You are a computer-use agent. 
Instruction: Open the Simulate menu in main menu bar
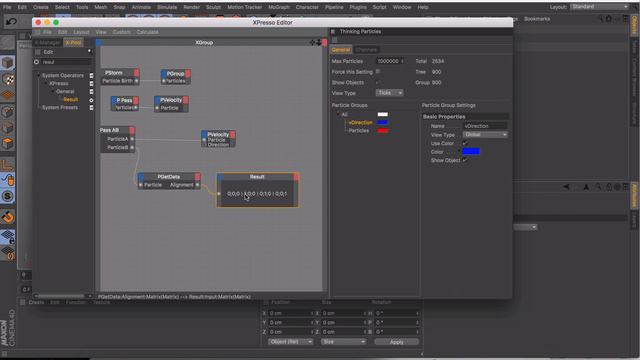(x=167, y=7)
